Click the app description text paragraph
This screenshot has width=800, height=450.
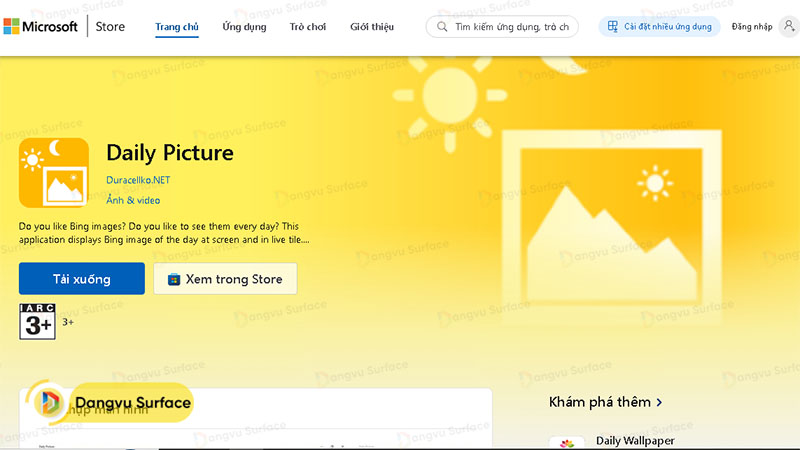tap(164, 233)
